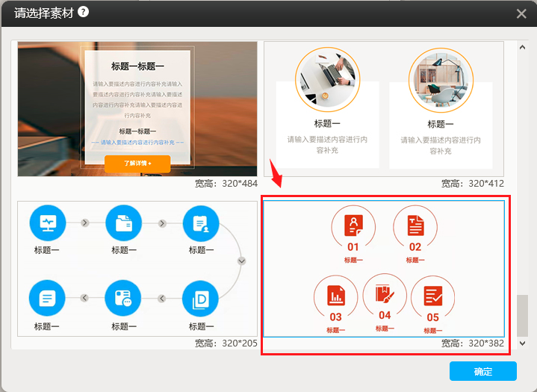Choose the circular office chair photo thumbnail
This screenshot has height=392, width=537.
(441, 78)
